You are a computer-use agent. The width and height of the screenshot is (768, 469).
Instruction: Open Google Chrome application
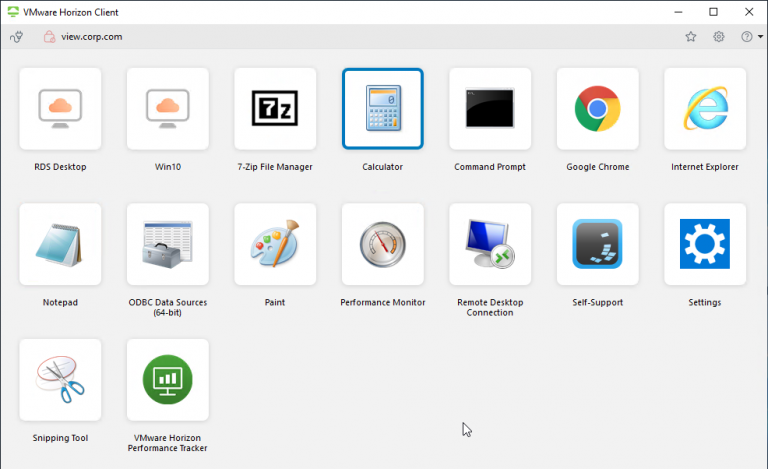pos(597,109)
